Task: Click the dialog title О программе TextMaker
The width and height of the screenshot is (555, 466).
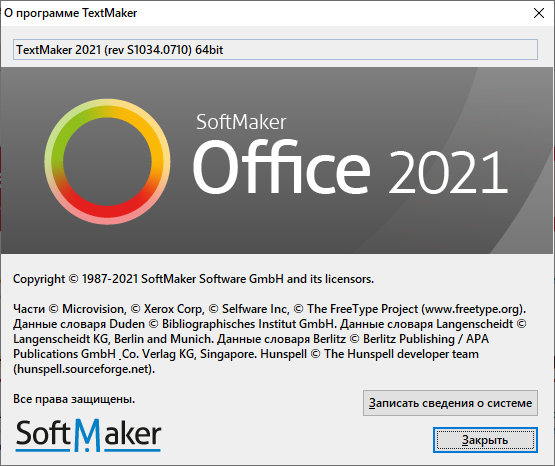Action: (70, 13)
